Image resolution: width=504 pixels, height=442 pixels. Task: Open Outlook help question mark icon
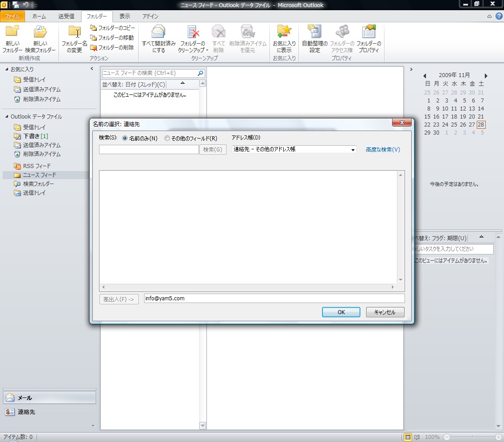pos(499,16)
